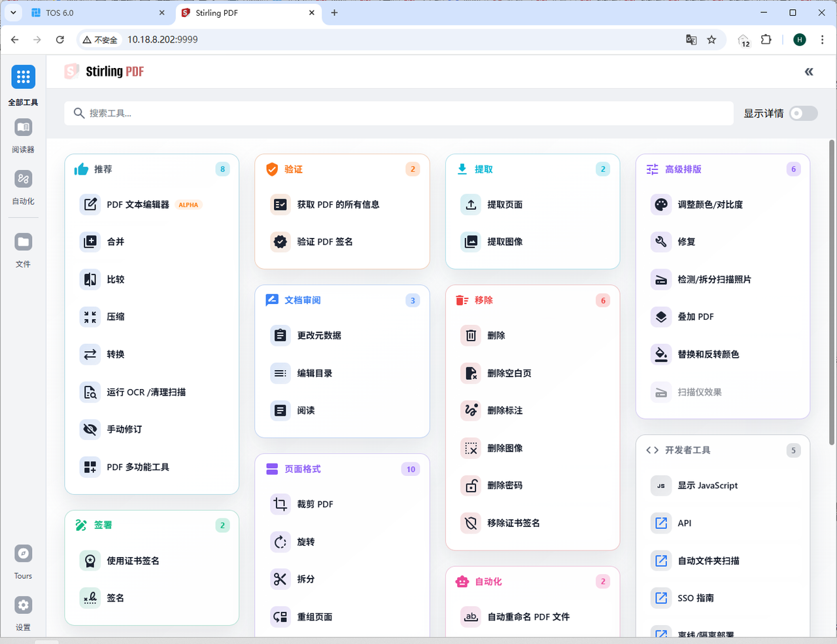
Task: Click the 旋转 rotate icon
Action: (281, 542)
